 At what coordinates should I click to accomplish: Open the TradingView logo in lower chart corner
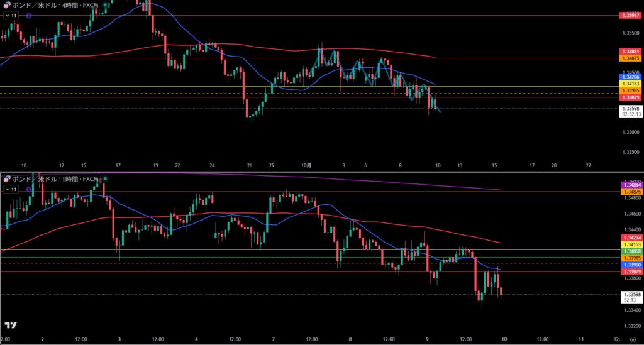[10, 325]
